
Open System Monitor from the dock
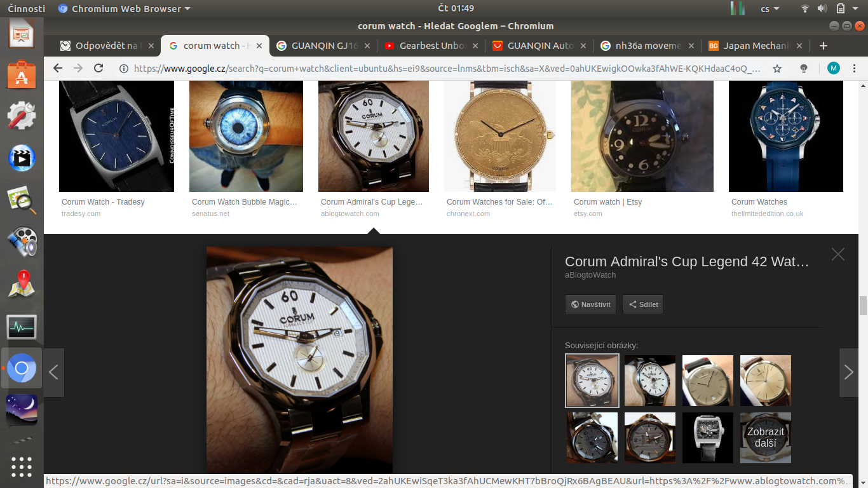22,327
